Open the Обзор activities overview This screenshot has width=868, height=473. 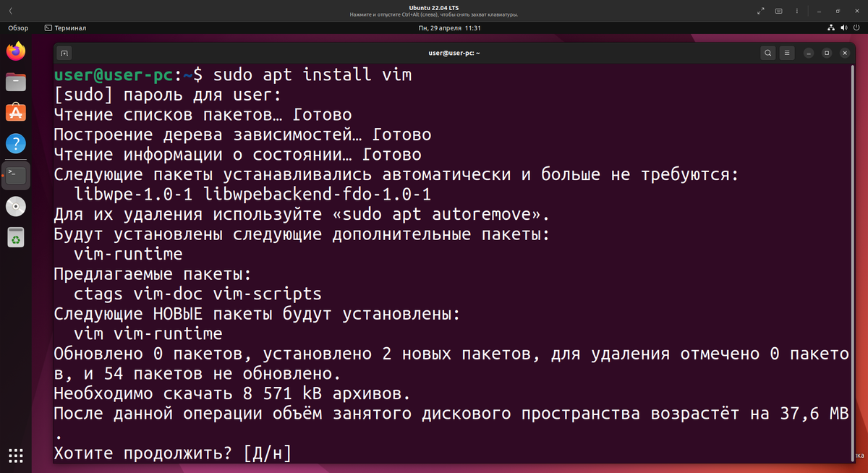[x=18, y=27]
